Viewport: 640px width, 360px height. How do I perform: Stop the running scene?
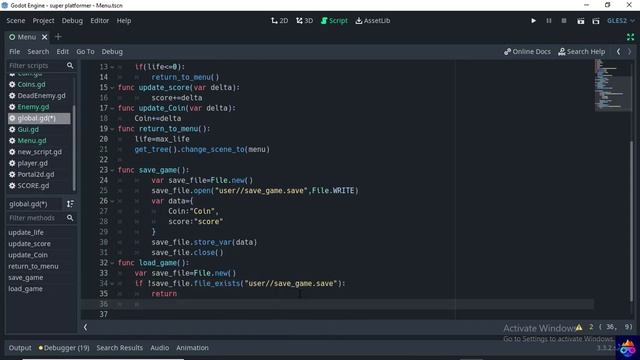click(564, 20)
